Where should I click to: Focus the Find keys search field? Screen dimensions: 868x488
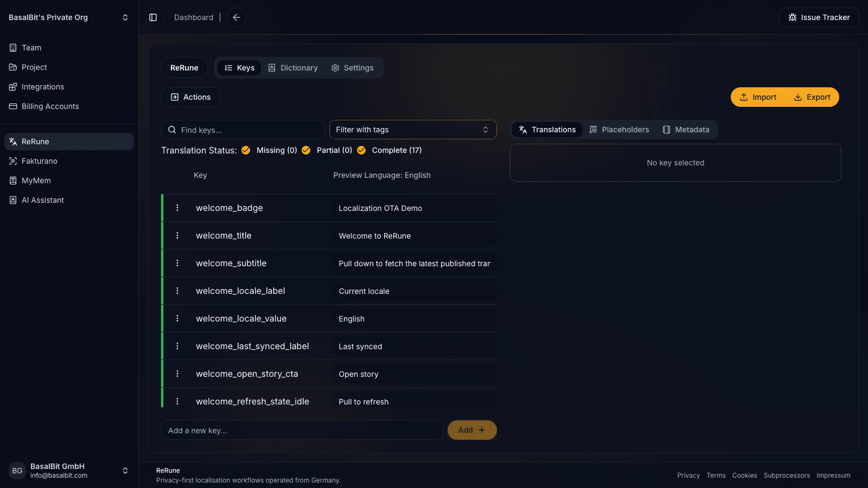[x=243, y=130]
